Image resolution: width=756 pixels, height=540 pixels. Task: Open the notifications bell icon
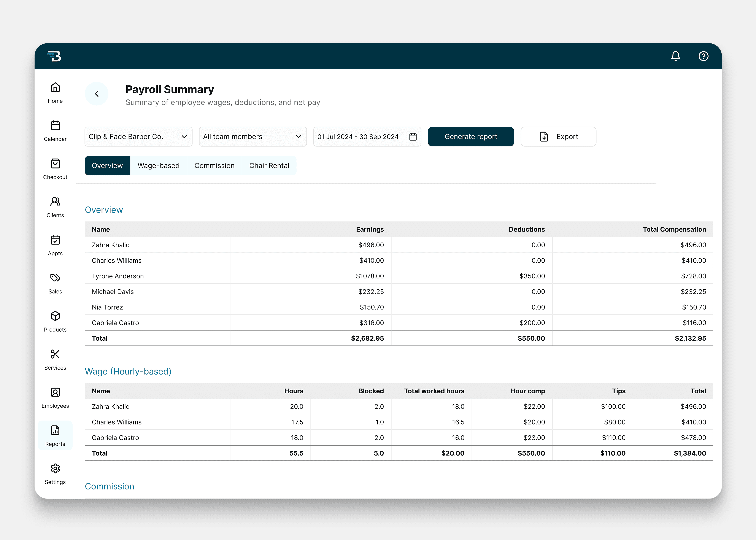click(x=675, y=56)
